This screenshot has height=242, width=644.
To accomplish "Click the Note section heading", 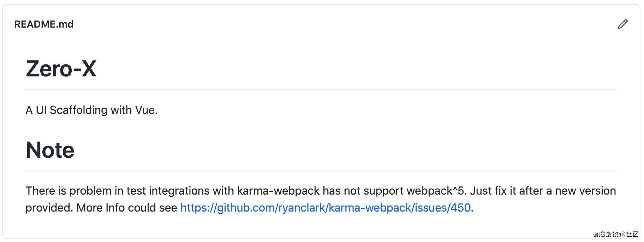I will coord(50,150).
